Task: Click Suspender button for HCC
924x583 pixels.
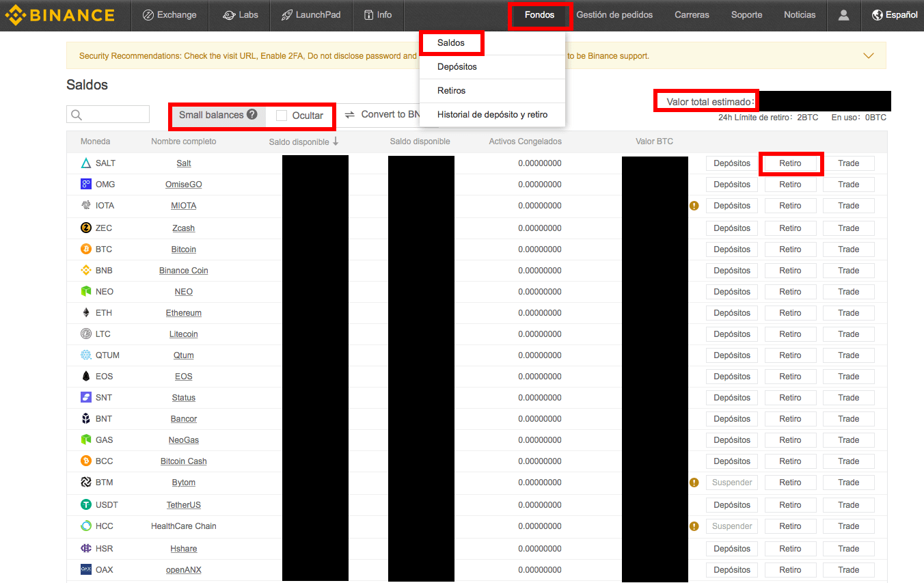Action: [732, 526]
